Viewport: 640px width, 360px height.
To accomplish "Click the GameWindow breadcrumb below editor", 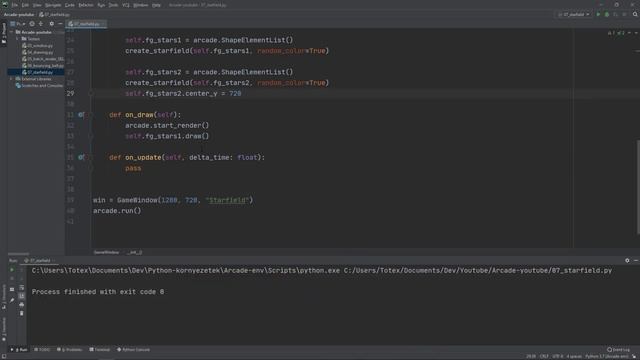I will pos(106,253).
